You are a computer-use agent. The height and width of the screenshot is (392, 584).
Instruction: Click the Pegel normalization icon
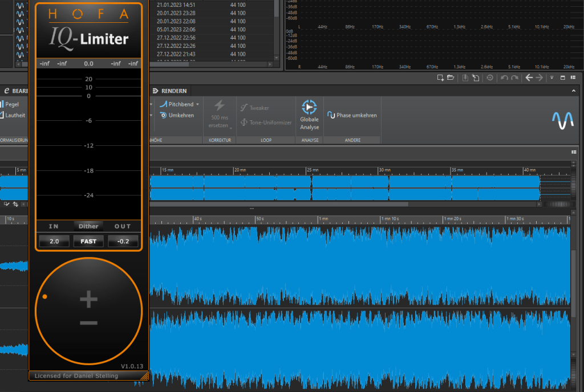click(2, 104)
